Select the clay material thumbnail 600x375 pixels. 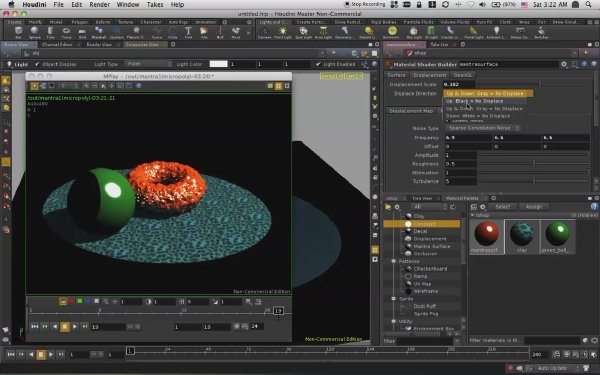pos(522,236)
